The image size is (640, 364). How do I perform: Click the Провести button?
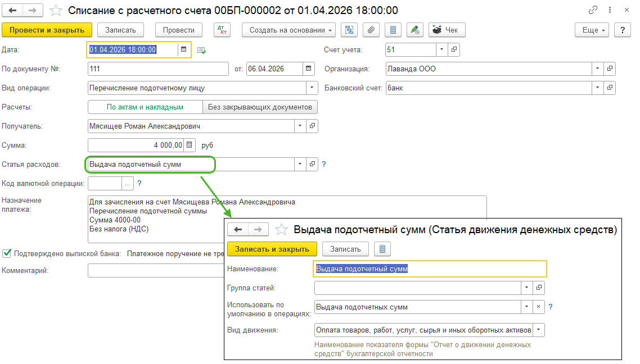pyautogui.click(x=179, y=30)
